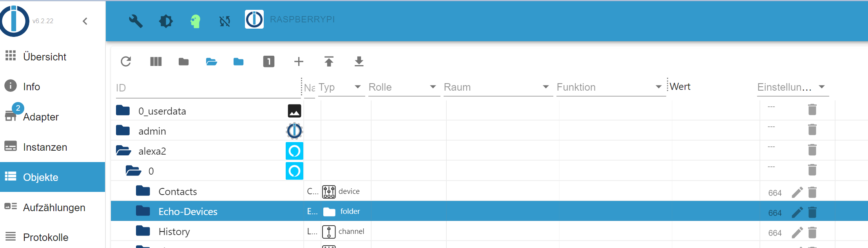Toggle states view numbered button
868x248 pixels.
tap(268, 62)
